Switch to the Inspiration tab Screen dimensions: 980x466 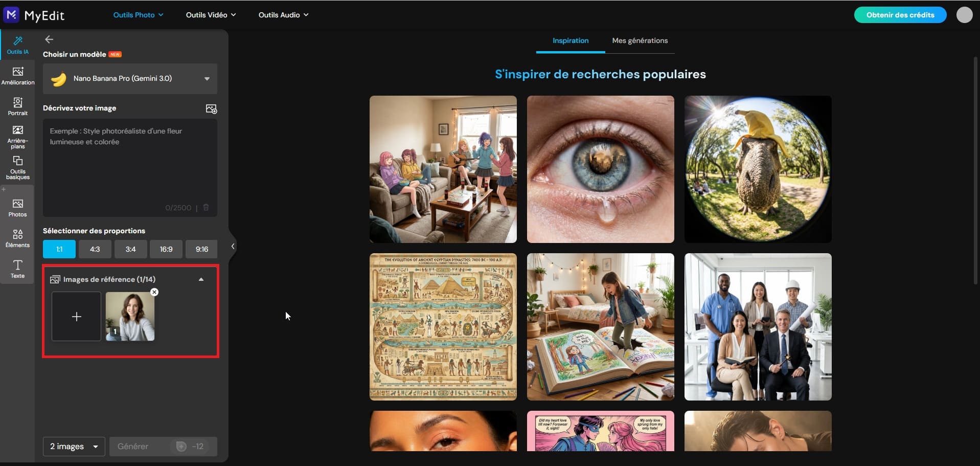(x=571, y=40)
